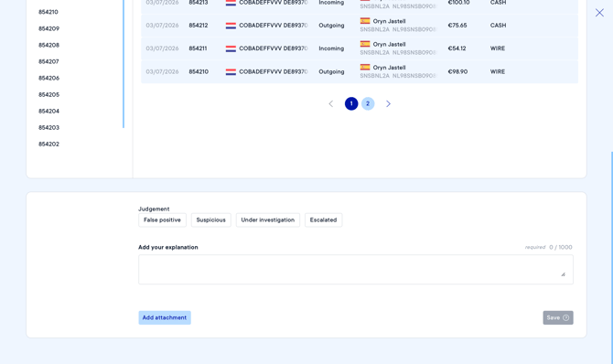
Task: Click the page scrollbar thumb at right edge
Action: click(611, 258)
